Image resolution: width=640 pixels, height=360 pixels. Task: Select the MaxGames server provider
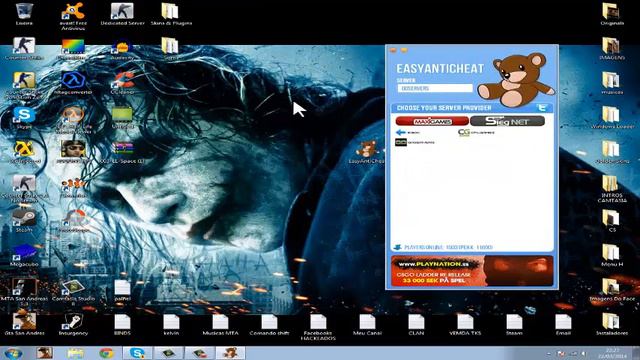click(x=432, y=121)
